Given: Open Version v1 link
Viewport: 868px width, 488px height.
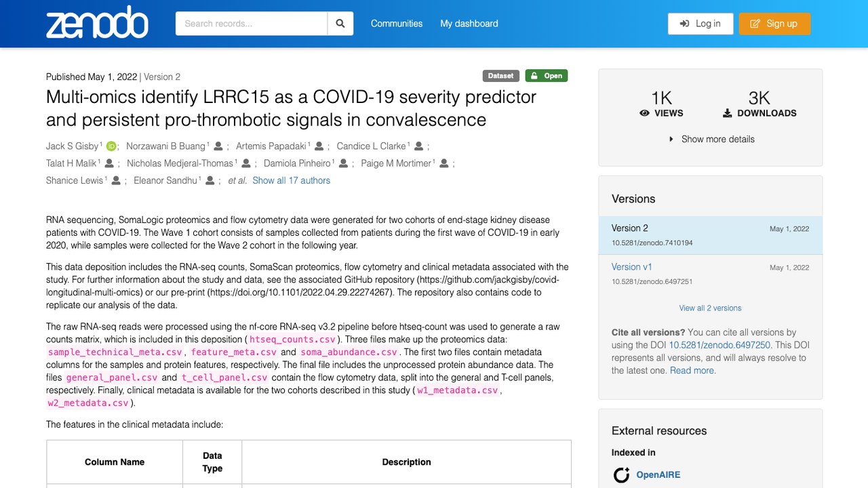Looking at the screenshot, I should tap(632, 267).
